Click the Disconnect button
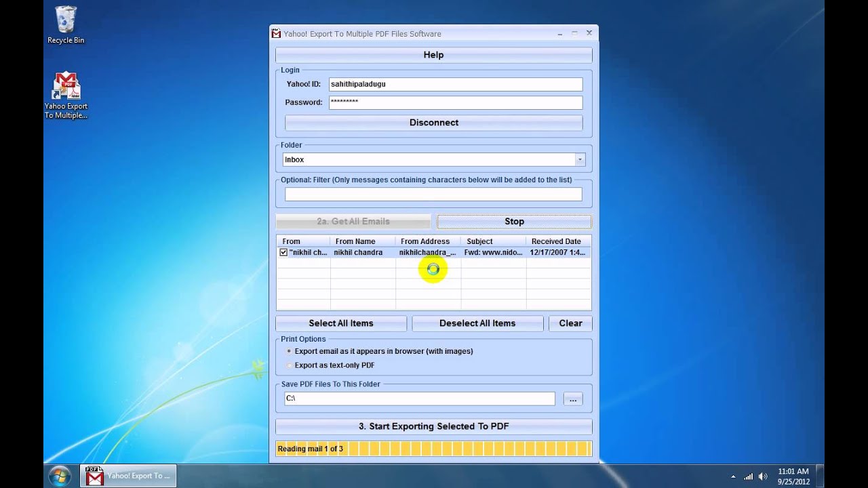868x488 pixels. point(433,123)
